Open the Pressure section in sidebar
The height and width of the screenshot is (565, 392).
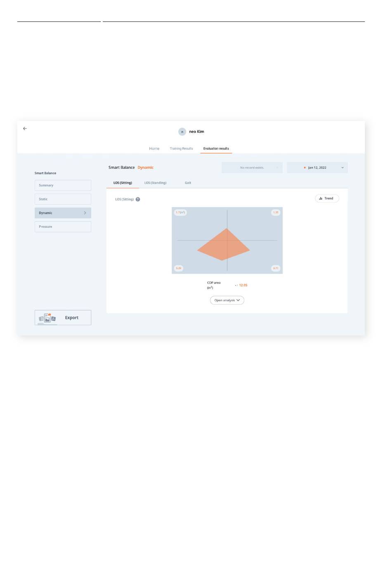click(63, 227)
